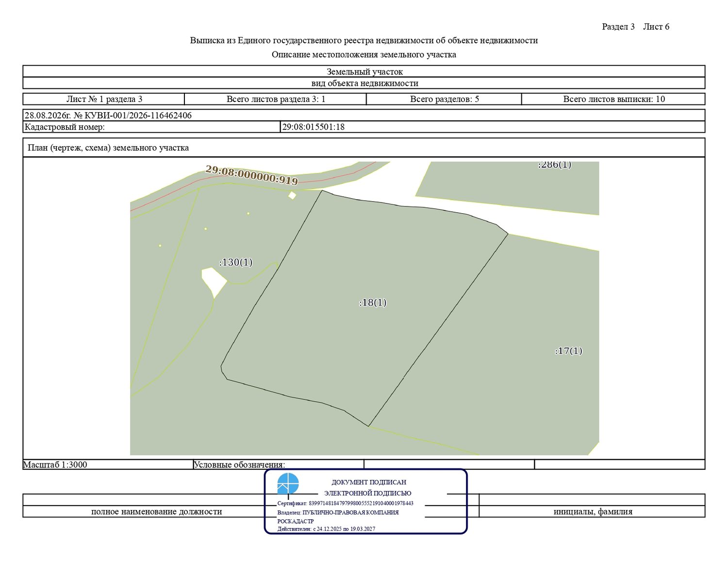Select the parcel label :130(1)
This screenshot has height=563, width=728.
pos(236,262)
